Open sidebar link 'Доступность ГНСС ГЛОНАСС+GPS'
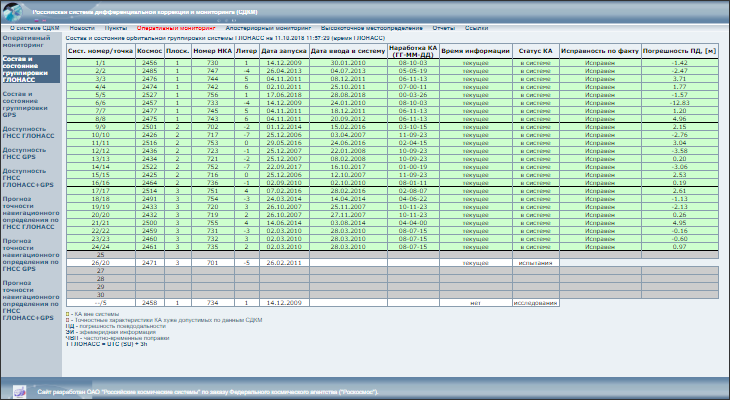 tap(28, 178)
